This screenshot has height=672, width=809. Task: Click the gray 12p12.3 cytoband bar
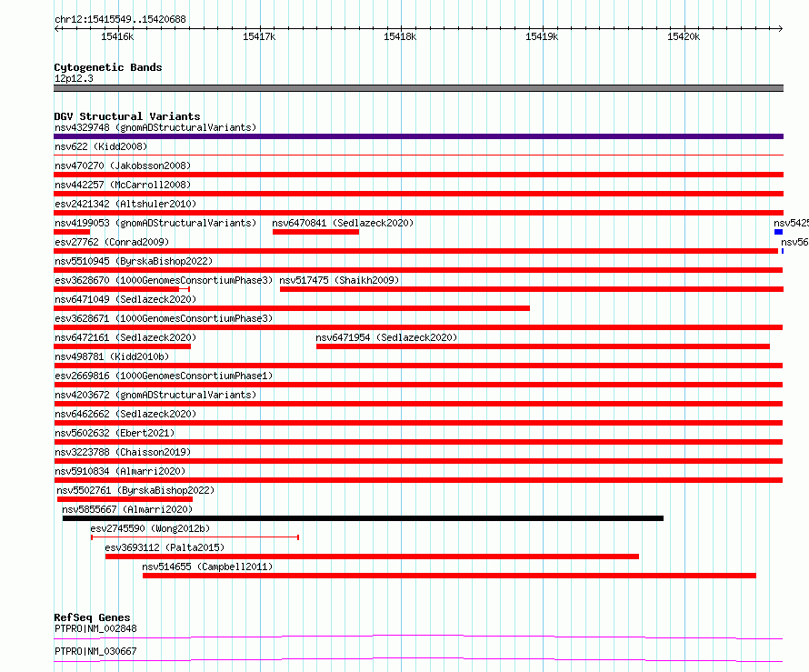418,88
